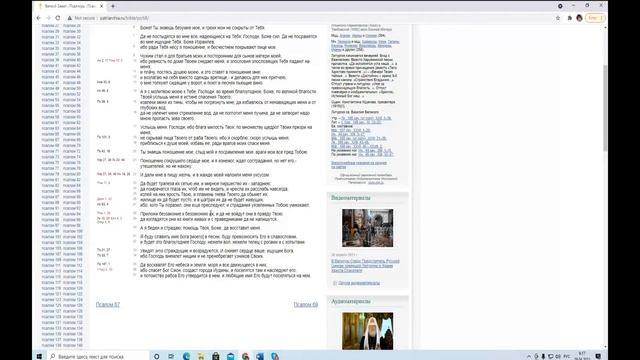This screenshot has width=640, height=360.
Task: Open Псалом 100 in the sidebar list
Action: (73, 231)
